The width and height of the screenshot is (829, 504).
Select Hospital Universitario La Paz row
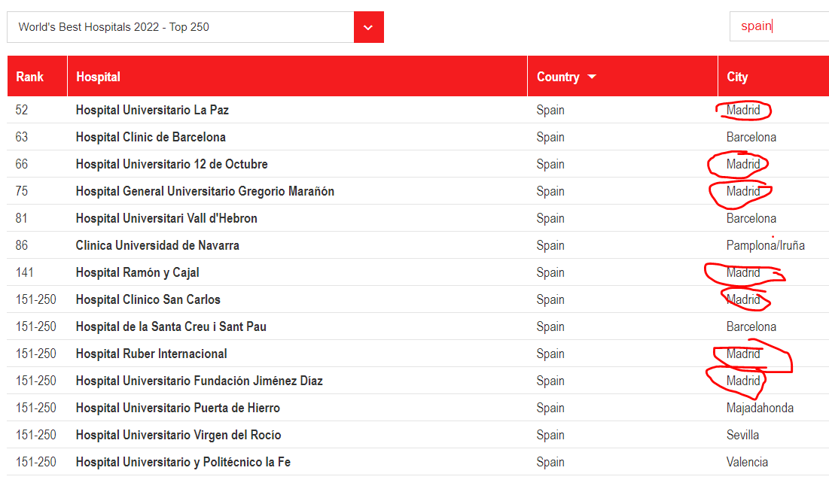(x=152, y=110)
